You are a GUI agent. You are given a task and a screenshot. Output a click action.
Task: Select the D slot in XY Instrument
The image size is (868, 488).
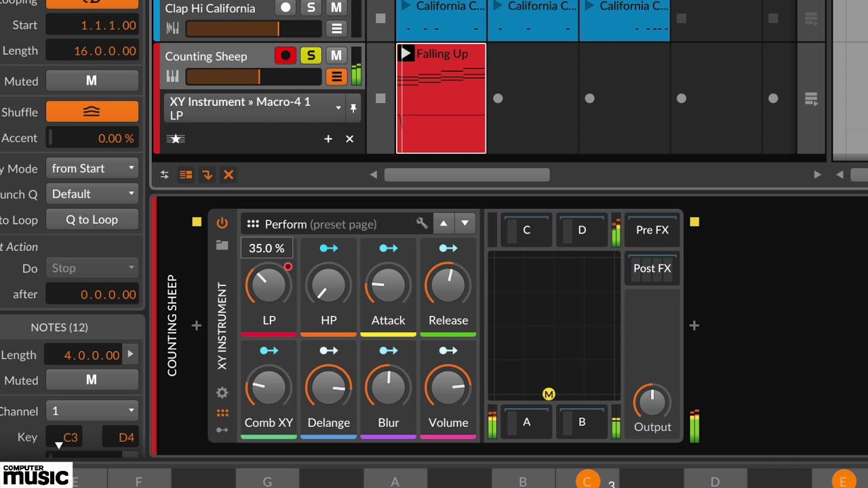pyautogui.click(x=582, y=230)
